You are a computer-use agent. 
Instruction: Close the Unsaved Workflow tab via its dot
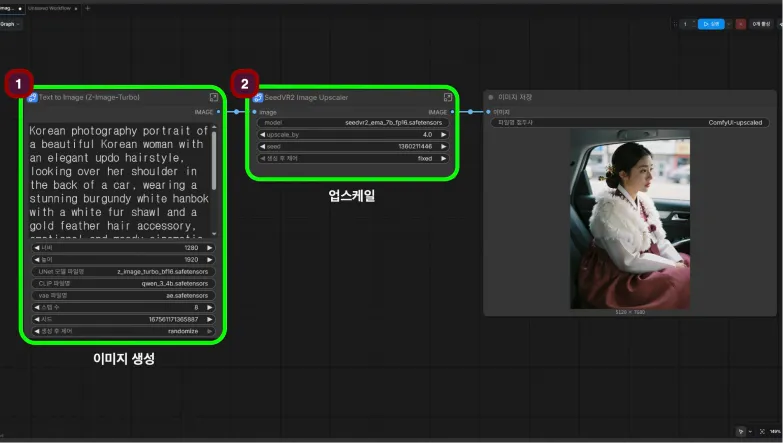76,8
